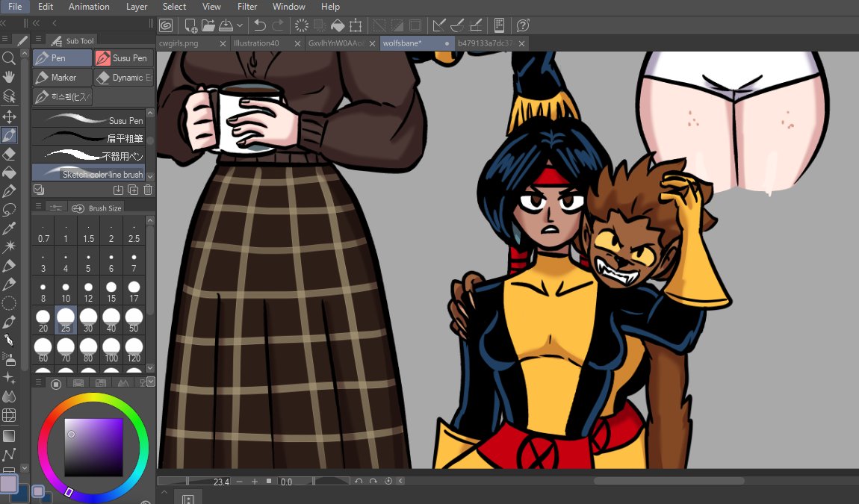The image size is (859, 504).
Task: Click the main foreground color swatch
Action: 8,484
